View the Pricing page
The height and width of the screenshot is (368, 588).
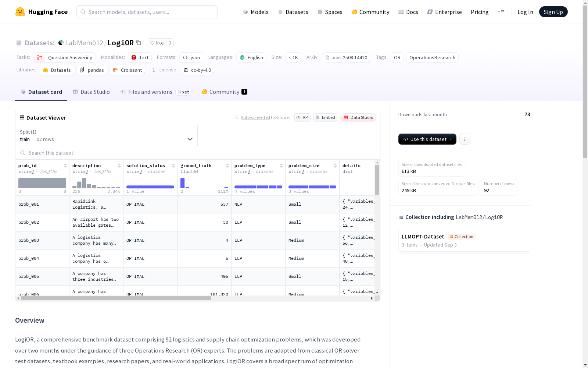click(x=480, y=12)
